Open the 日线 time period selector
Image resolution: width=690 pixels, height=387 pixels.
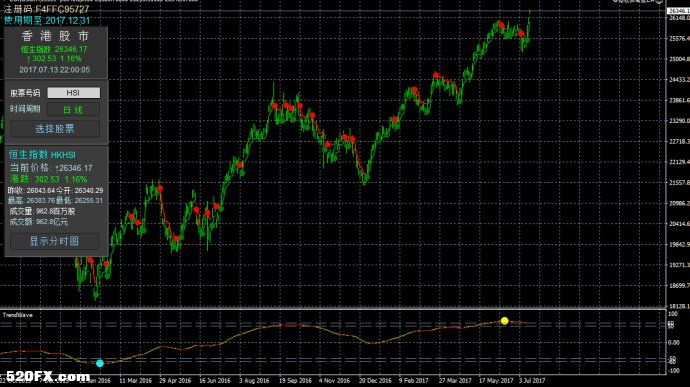click(73, 110)
